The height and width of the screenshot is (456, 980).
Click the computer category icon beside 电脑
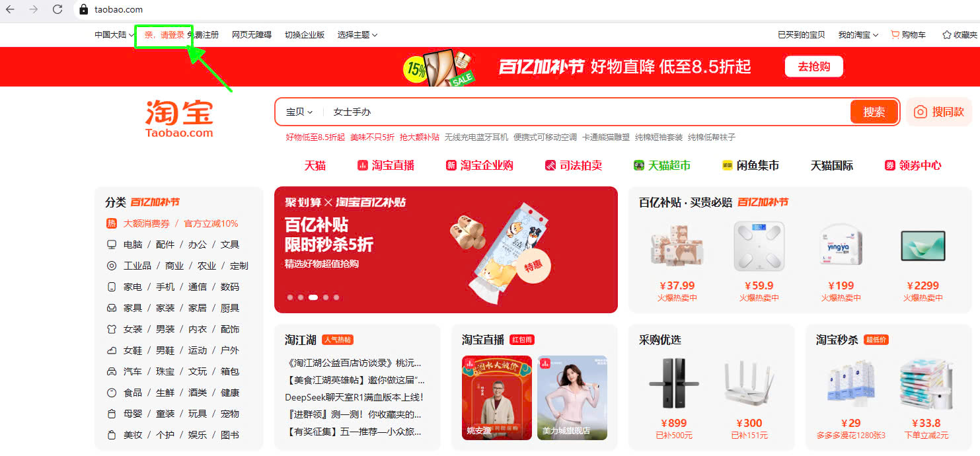tap(112, 245)
